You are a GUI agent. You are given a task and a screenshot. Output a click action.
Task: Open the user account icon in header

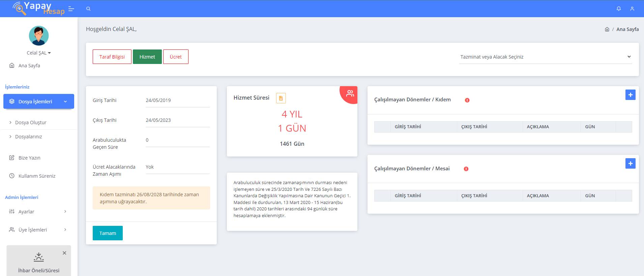pos(632,9)
